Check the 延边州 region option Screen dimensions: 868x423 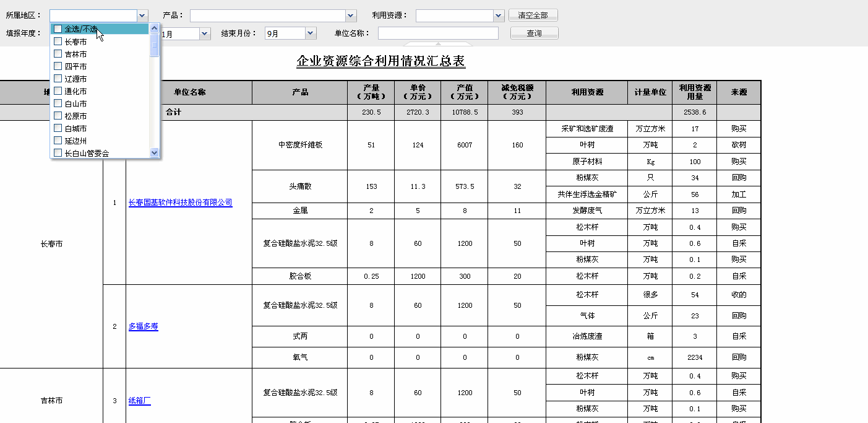point(58,141)
